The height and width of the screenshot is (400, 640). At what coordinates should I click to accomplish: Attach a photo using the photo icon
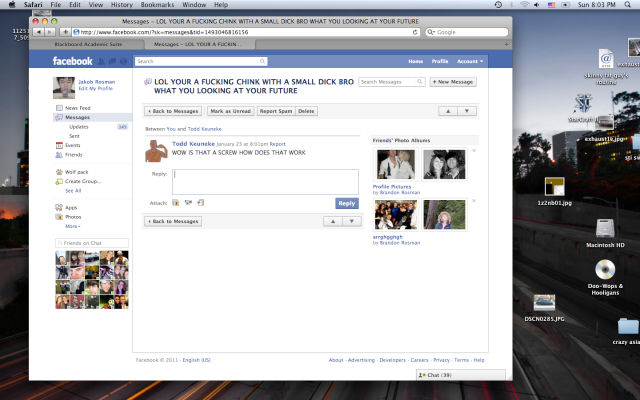tap(176, 202)
